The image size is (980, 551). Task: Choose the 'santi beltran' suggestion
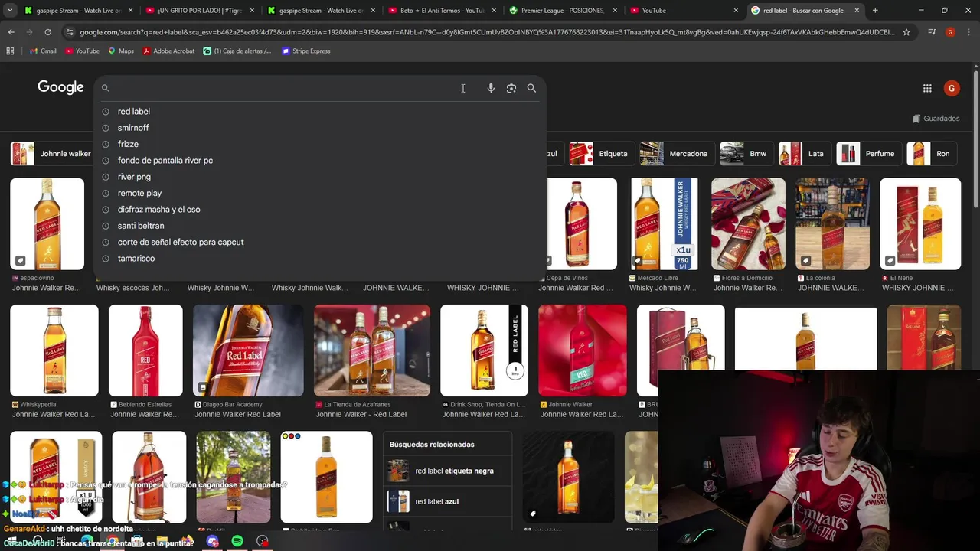point(320,226)
